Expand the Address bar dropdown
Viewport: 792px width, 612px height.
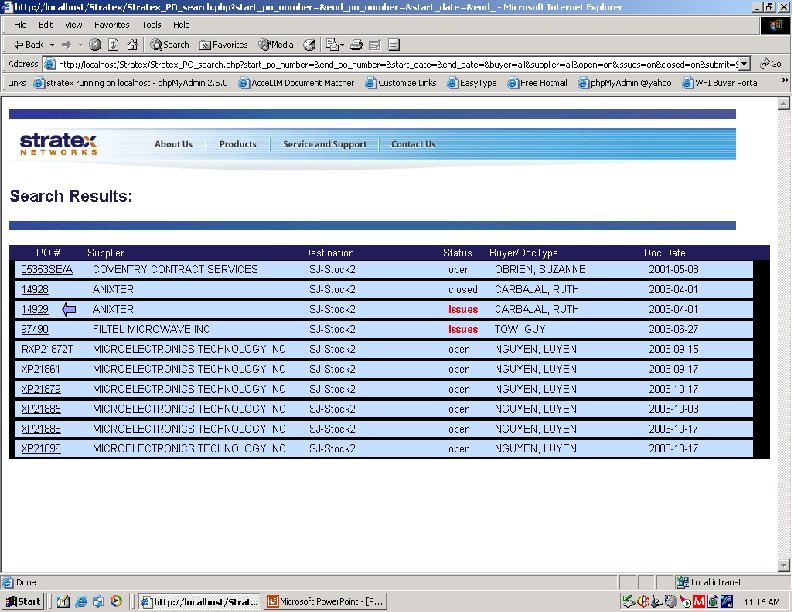pyautogui.click(x=744, y=64)
